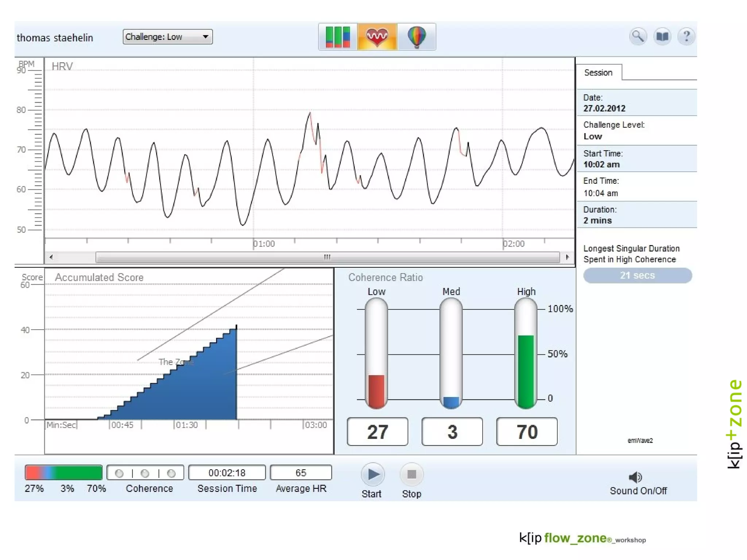Click HRV scrollbar left arrow
Viewport: 747px width, 560px height.
pos(51,257)
